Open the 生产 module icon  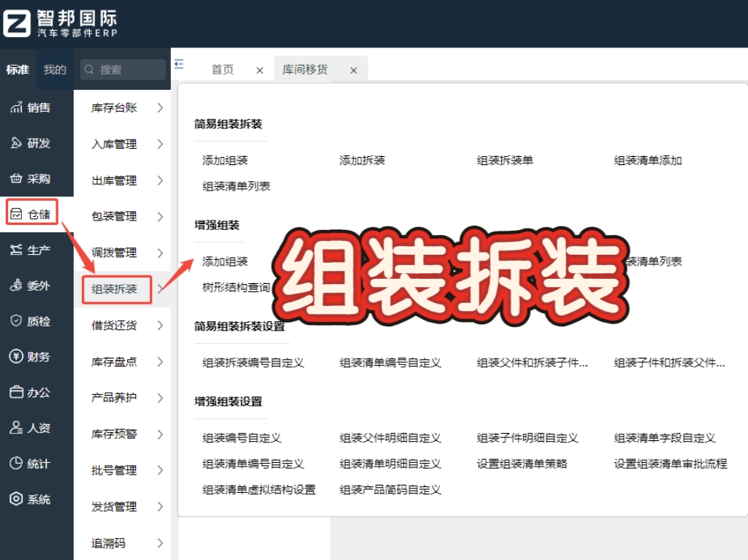click(16, 250)
